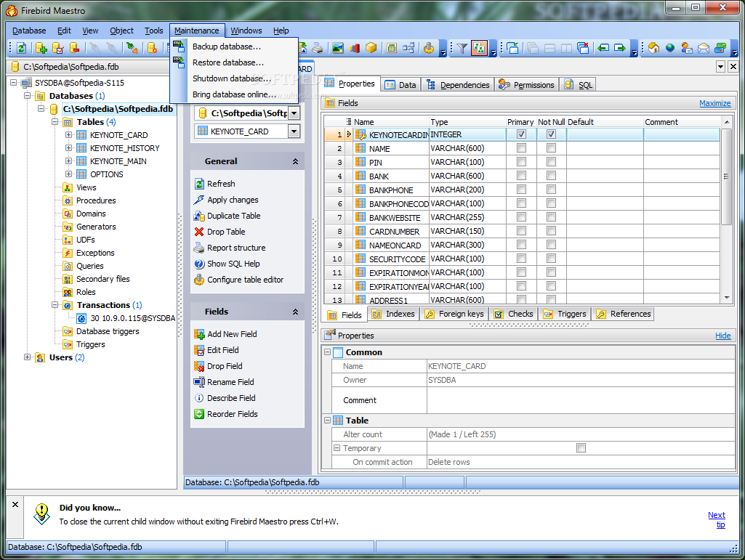Click the close-all-windows red X icon
The width and height of the screenshot is (745, 560).
coord(583,48)
